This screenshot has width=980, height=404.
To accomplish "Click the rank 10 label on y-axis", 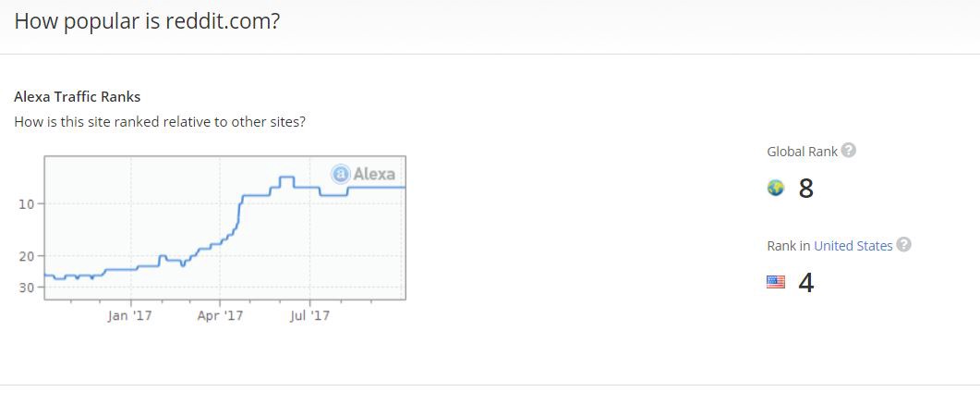I will pyautogui.click(x=30, y=204).
